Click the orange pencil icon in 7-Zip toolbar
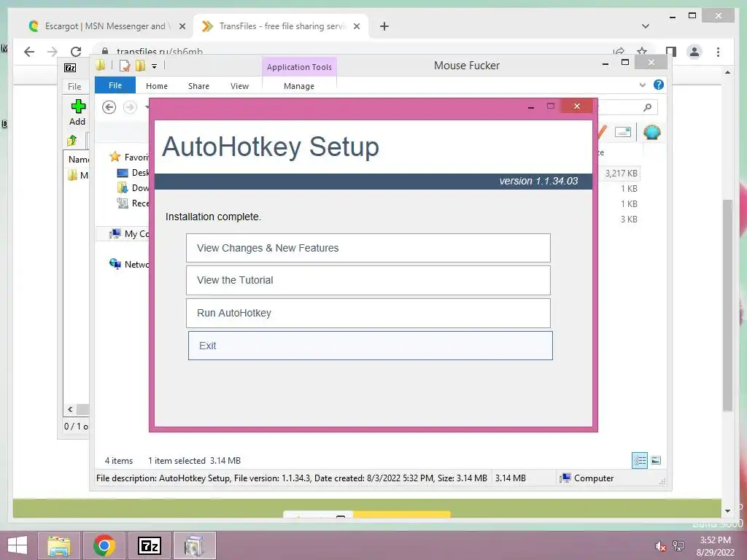 [x=602, y=132]
